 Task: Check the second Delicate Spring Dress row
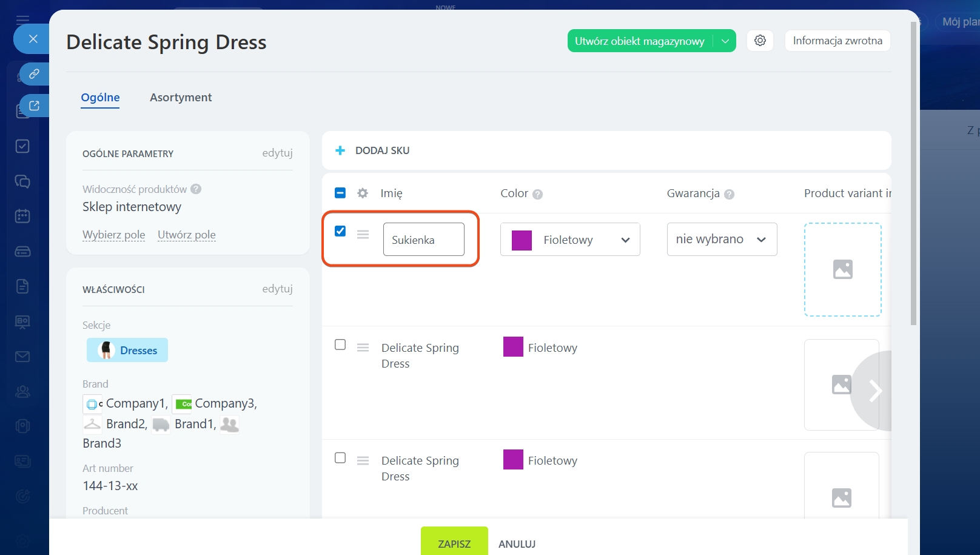pyautogui.click(x=340, y=458)
